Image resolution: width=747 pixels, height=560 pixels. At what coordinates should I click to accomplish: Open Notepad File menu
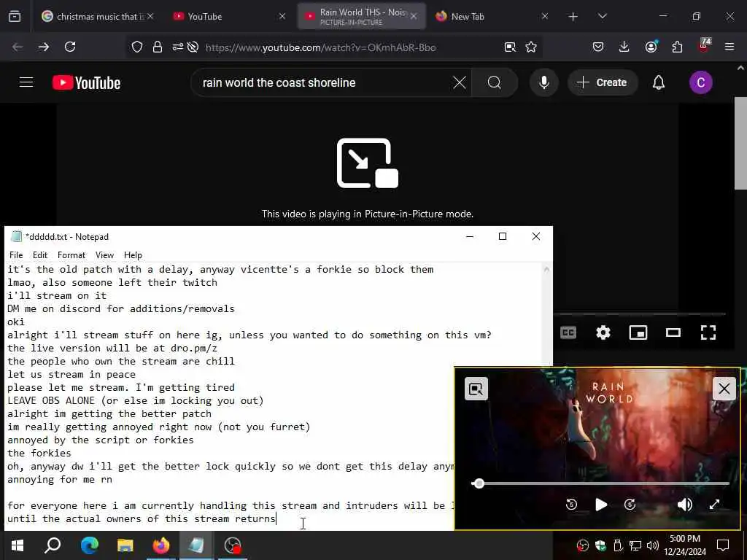(x=16, y=255)
